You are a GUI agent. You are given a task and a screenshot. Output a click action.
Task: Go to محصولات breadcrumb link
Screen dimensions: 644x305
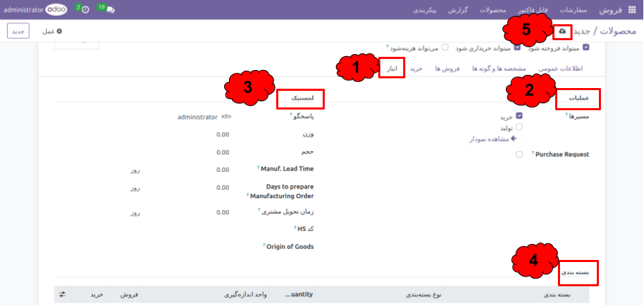[x=618, y=31]
